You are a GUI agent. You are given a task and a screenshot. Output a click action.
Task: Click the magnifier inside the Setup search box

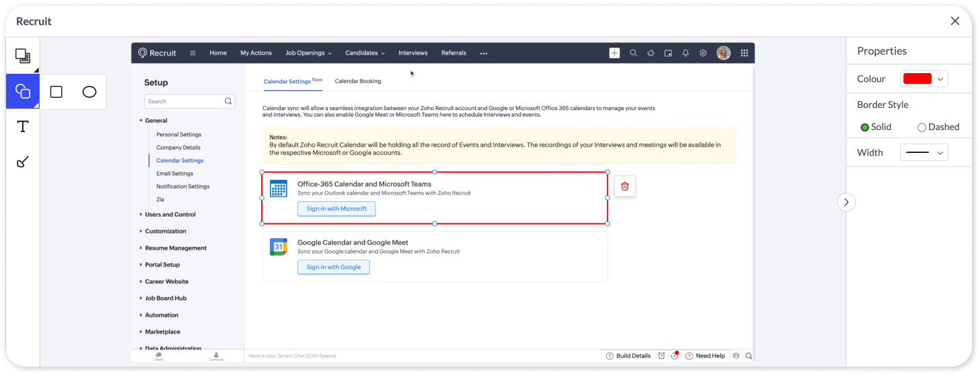(x=228, y=101)
